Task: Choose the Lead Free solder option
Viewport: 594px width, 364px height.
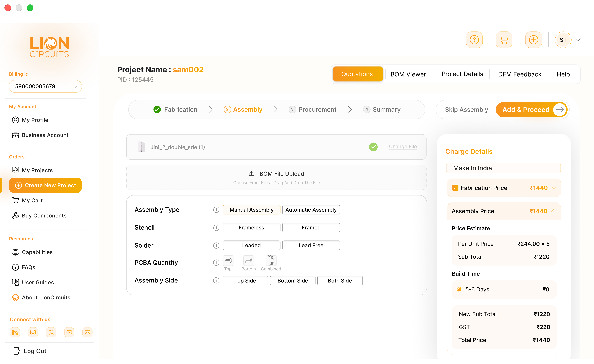Action: [311, 245]
